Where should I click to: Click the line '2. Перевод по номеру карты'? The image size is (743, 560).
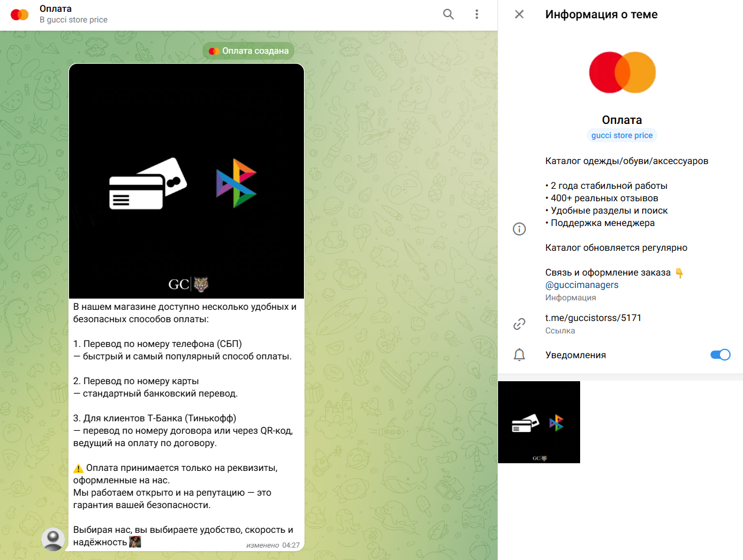point(136,381)
